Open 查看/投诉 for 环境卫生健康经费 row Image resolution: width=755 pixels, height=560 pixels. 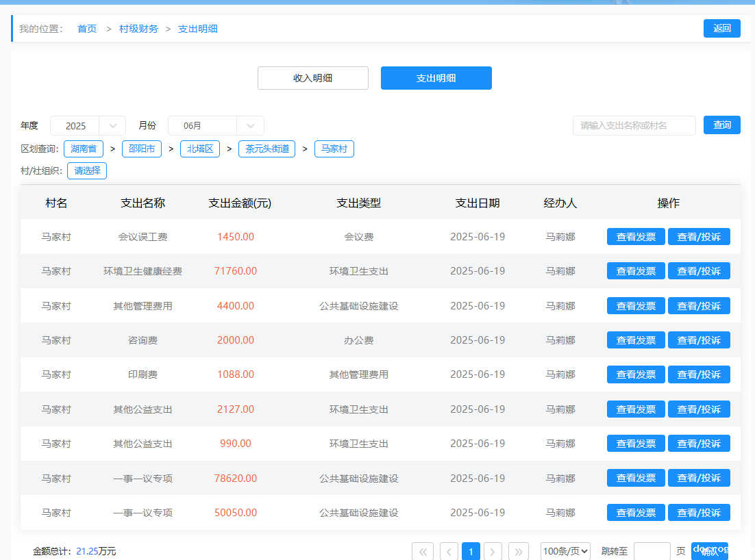698,271
